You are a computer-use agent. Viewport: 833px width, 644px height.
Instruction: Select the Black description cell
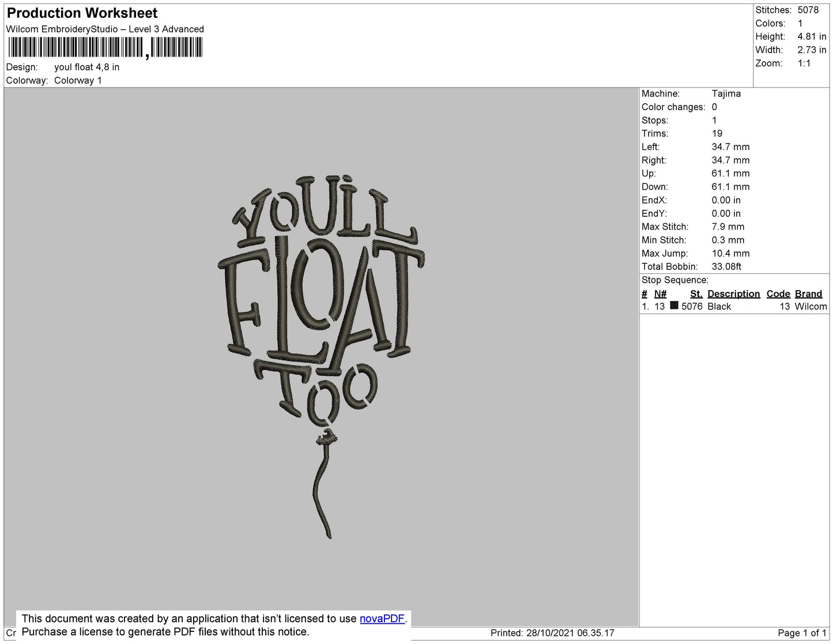[719, 306]
